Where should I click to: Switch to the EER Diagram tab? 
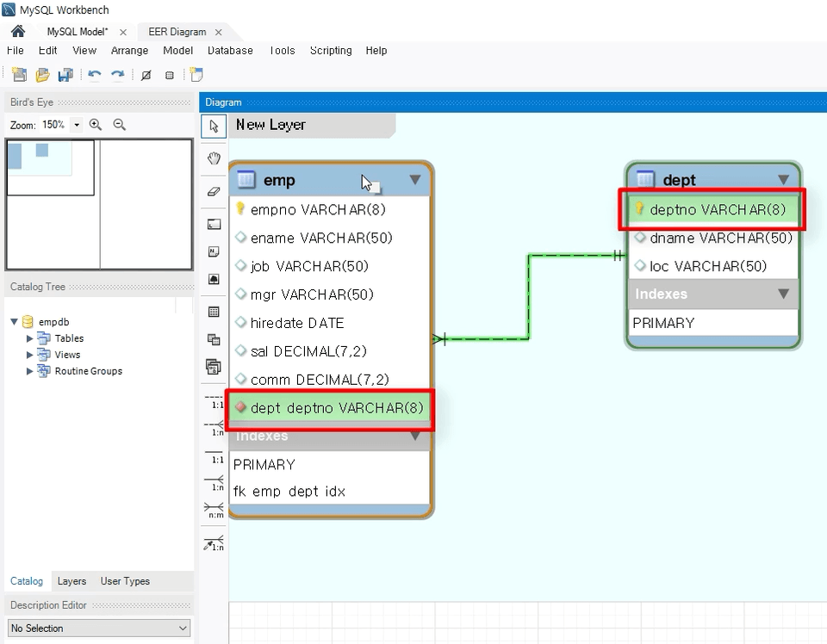tap(177, 32)
